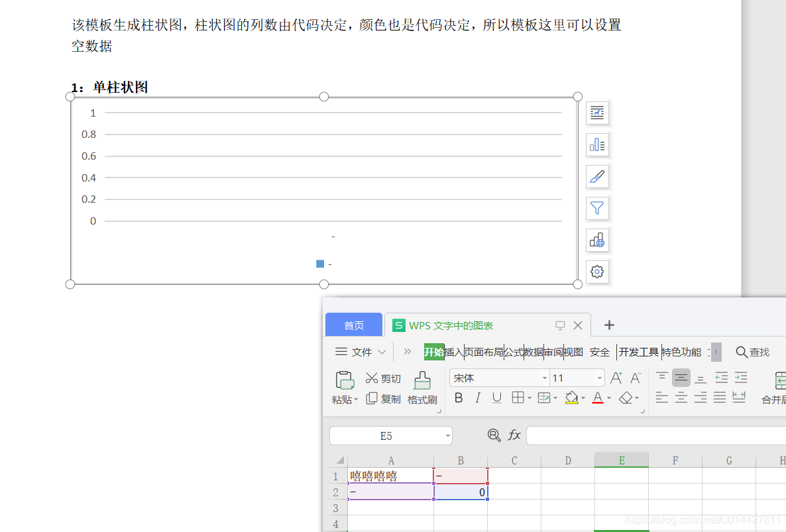Toggle vertical middle alignment
Image resolution: width=786 pixels, height=532 pixels.
pos(681,377)
